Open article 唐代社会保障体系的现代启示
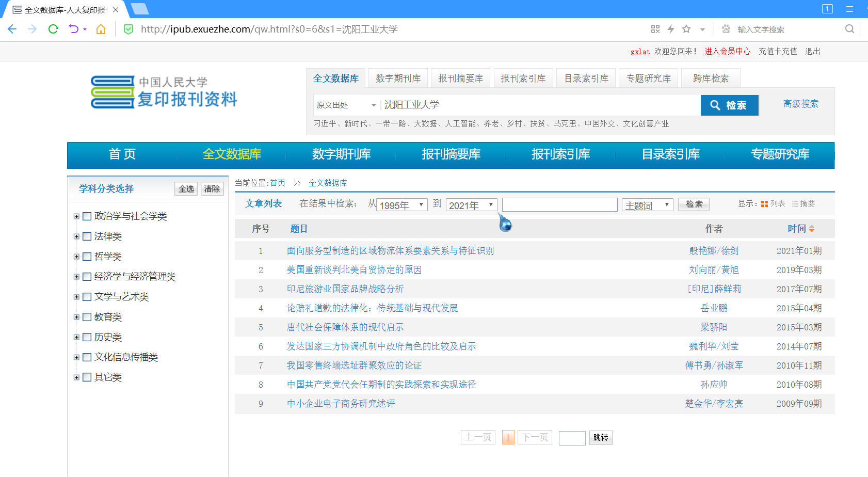 tap(345, 327)
